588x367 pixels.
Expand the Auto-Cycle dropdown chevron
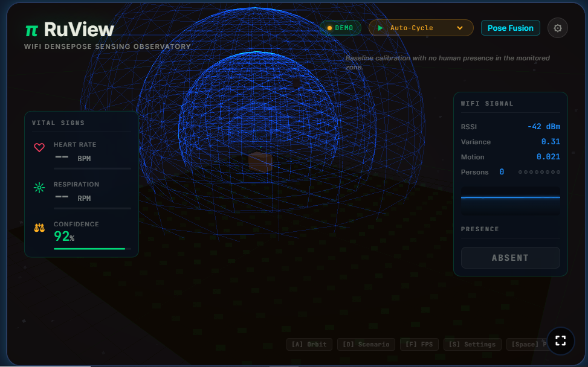[x=460, y=28]
